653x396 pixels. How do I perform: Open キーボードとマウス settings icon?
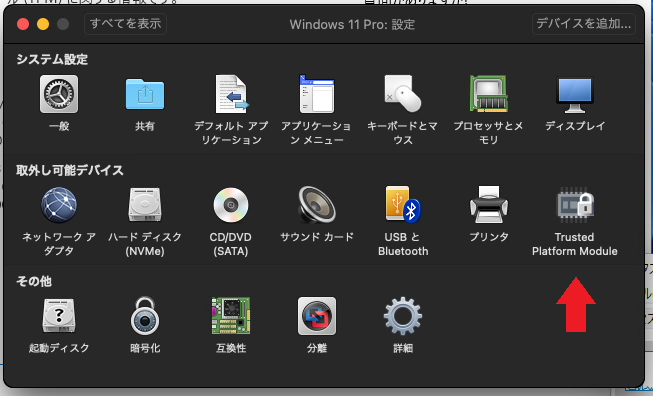point(403,94)
